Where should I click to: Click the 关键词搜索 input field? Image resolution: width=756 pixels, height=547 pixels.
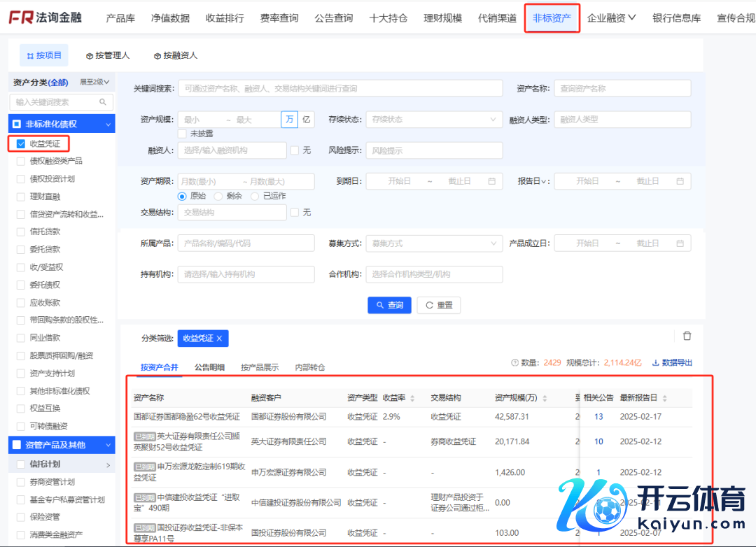tap(340, 89)
